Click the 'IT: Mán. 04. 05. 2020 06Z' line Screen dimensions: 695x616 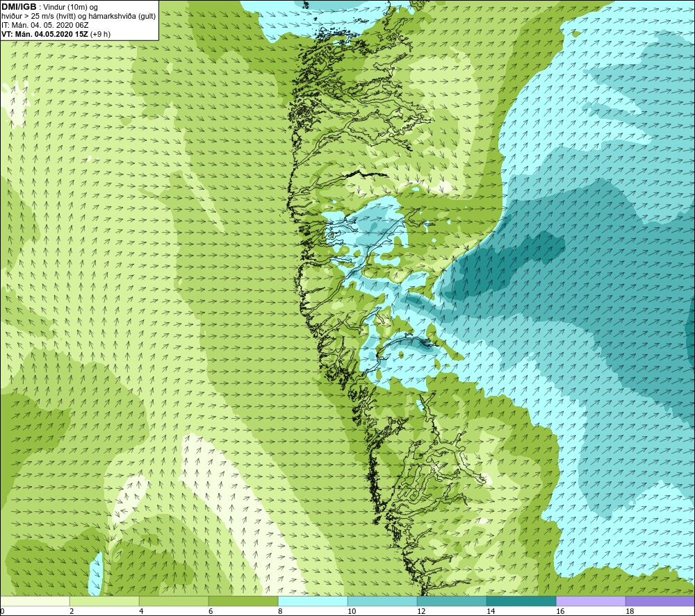[x=44, y=25]
